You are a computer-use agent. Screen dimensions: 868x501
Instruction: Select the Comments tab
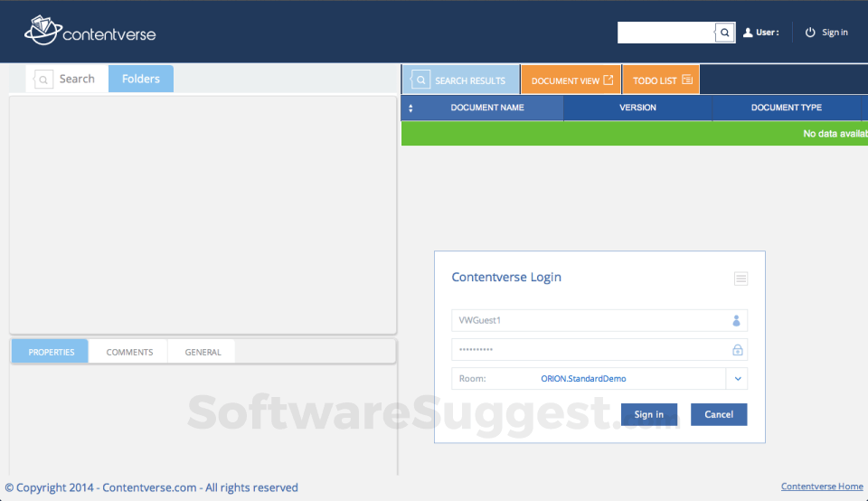click(x=129, y=352)
